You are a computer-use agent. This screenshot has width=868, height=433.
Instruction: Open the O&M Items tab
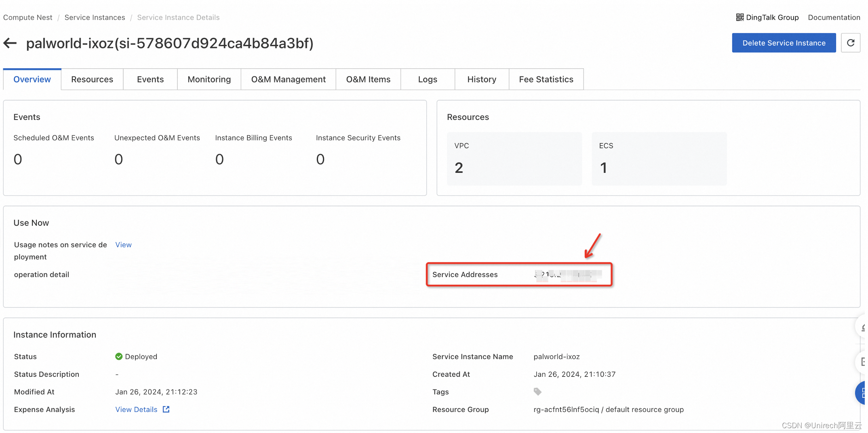pyautogui.click(x=369, y=79)
